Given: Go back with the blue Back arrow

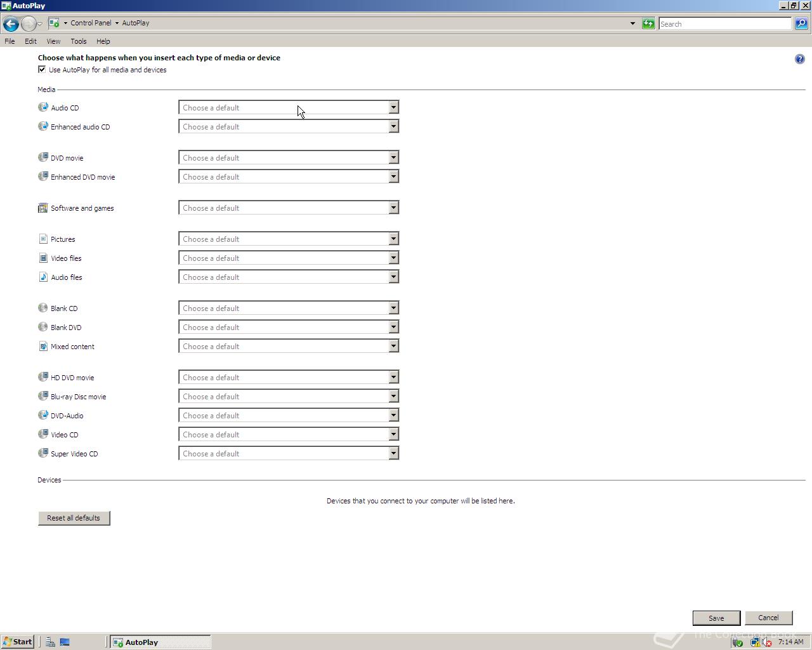Looking at the screenshot, I should coord(11,24).
